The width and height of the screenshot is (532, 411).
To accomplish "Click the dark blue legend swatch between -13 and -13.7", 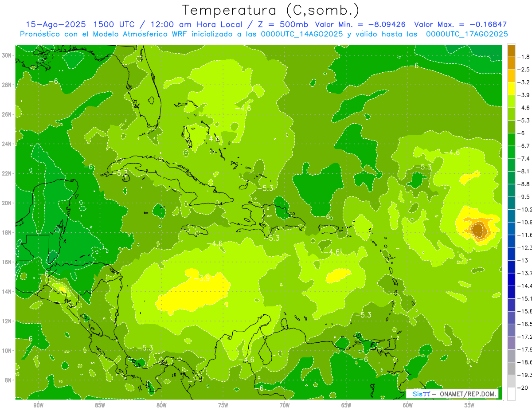I will tap(511, 266).
